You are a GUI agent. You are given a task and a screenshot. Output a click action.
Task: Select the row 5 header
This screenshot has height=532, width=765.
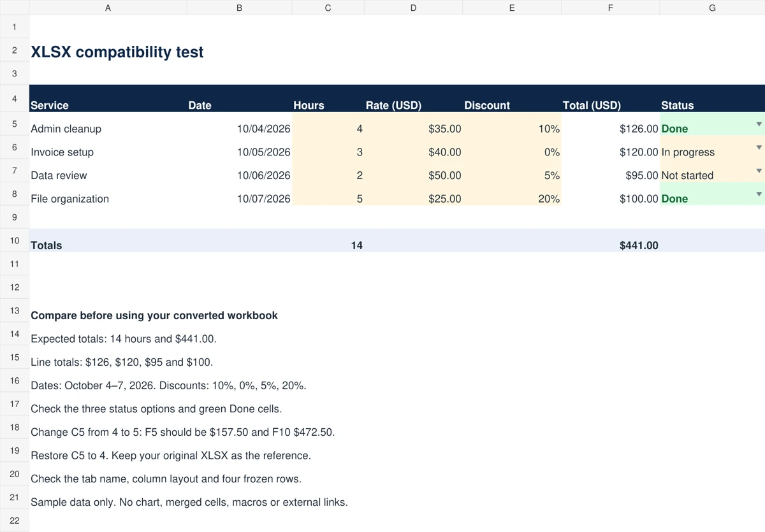click(x=15, y=124)
